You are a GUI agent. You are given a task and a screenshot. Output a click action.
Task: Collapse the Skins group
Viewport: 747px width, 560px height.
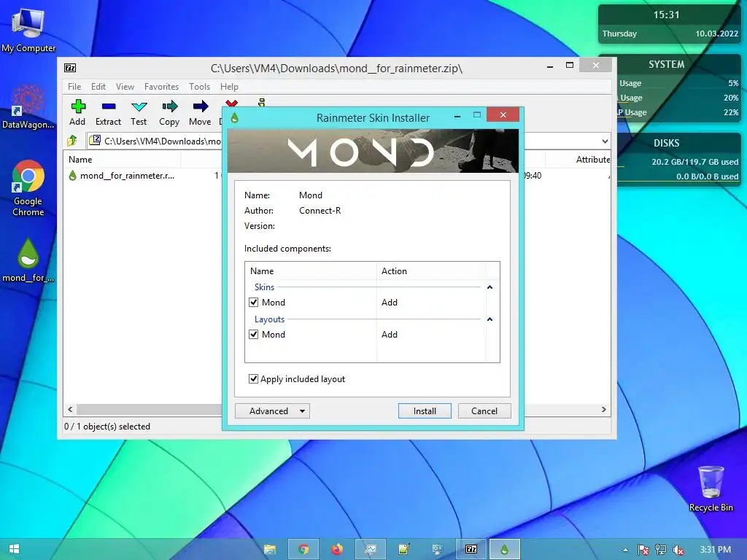tap(489, 287)
